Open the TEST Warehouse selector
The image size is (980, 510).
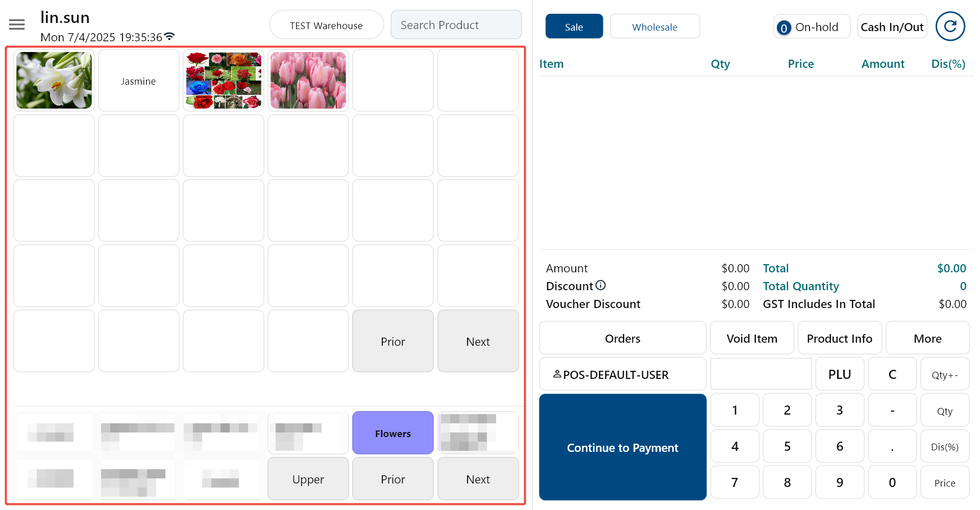(x=326, y=25)
